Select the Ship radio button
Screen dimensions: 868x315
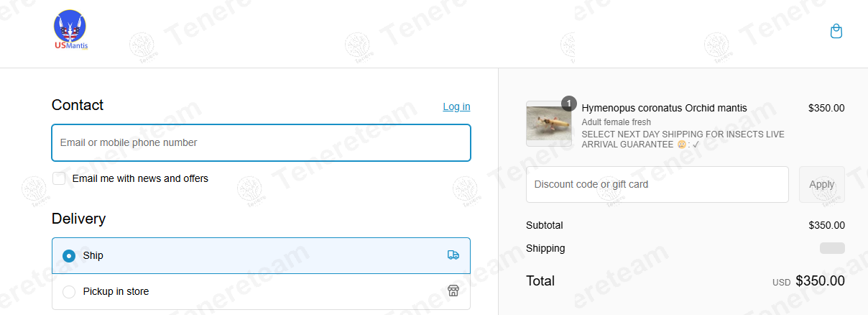click(x=69, y=255)
